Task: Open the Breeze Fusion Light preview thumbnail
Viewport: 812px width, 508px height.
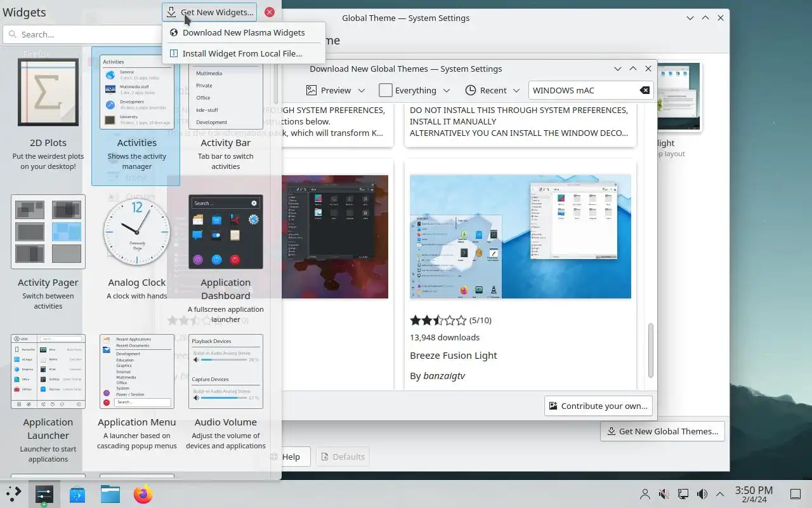Action: tap(520, 236)
